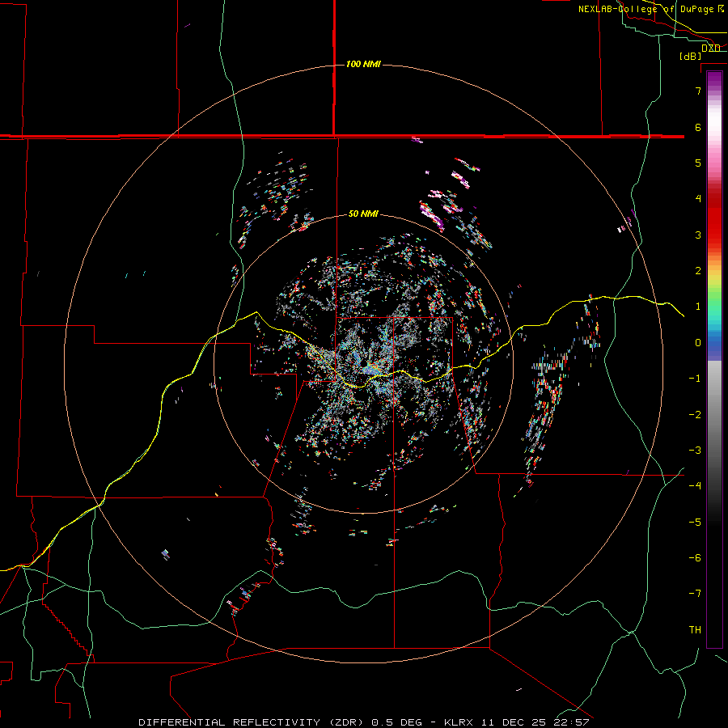
Task: Click the 0 value on color scale
Action: pos(698,343)
